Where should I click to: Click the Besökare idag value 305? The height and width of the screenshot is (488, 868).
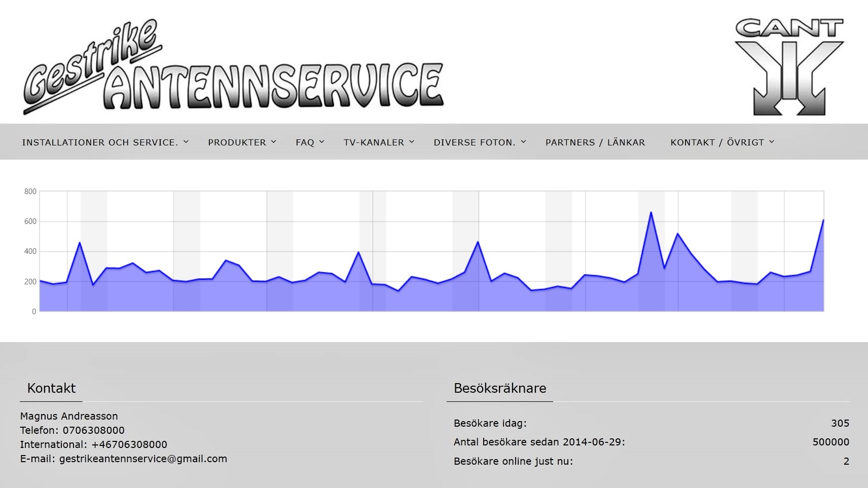coord(840,423)
